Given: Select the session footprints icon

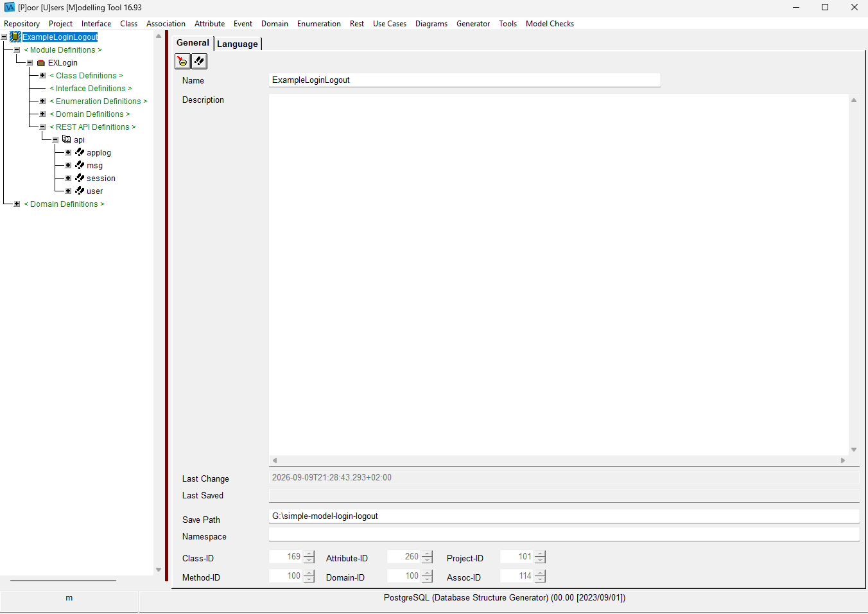Looking at the screenshot, I should pos(80,178).
